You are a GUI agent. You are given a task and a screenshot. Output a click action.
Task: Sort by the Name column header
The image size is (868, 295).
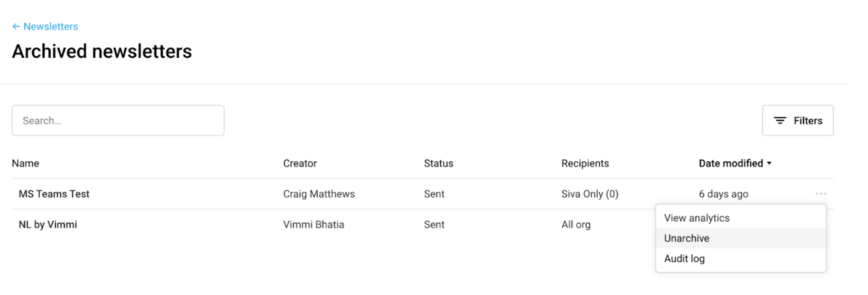[x=26, y=164]
